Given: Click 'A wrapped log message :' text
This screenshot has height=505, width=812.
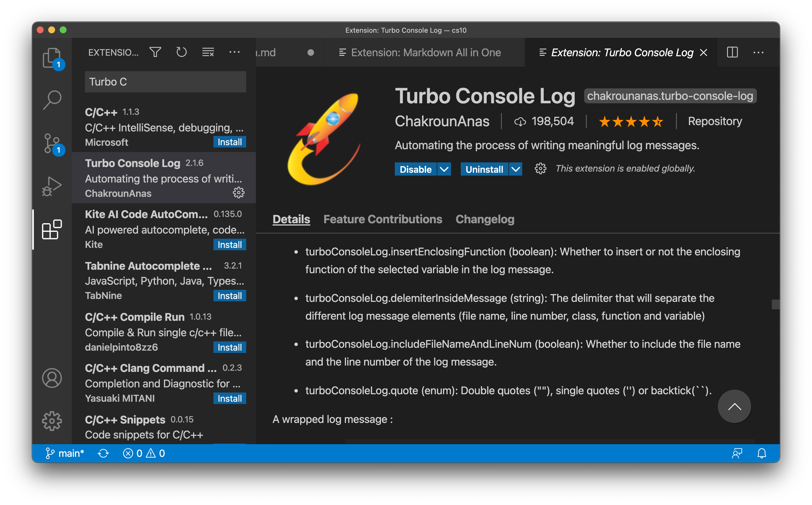Looking at the screenshot, I should click(333, 419).
